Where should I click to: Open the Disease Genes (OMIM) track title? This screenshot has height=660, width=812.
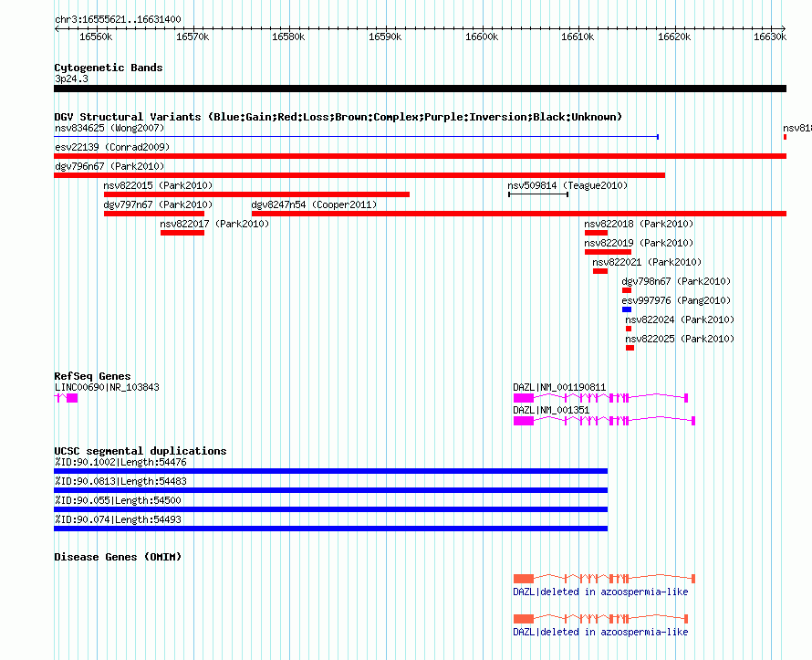[x=118, y=557]
